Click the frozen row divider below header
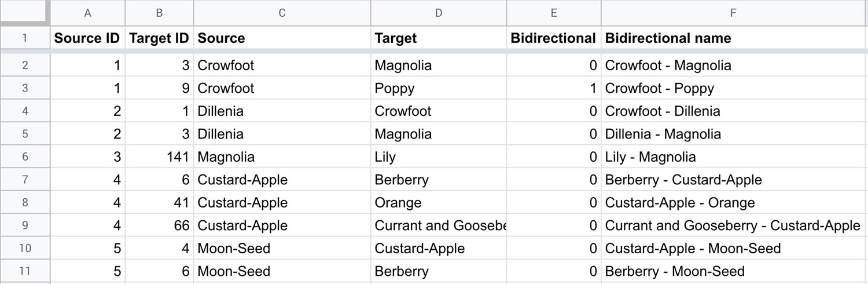Image resolution: width=868 pixels, height=284 pixels. point(434,52)
